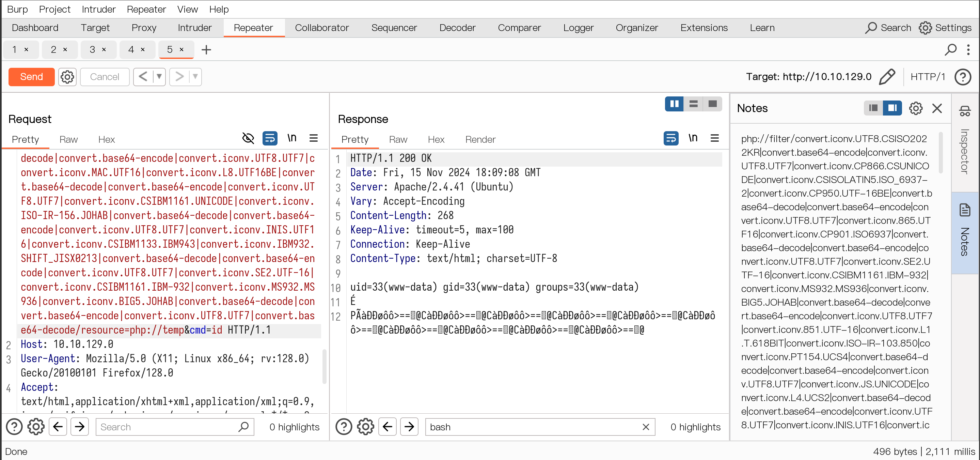Edit target with pencil icon

tap(887, 77)
